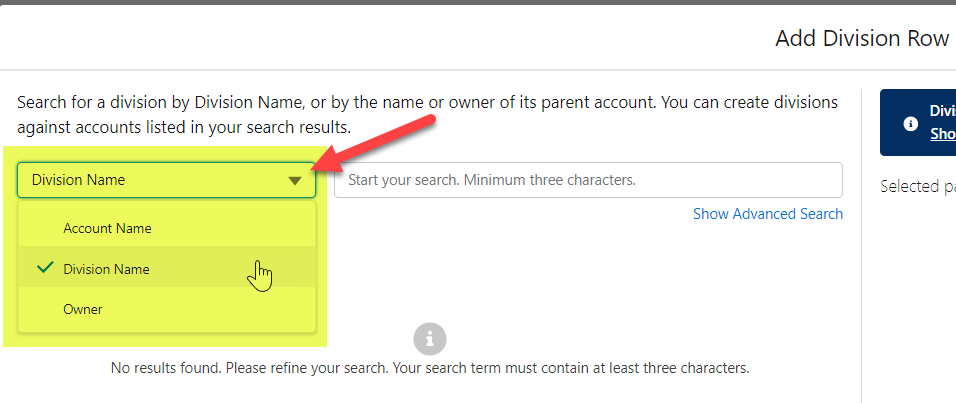956x403 pixels.
Task: Choose the checked Division Name list option
Action: (106, 269)
